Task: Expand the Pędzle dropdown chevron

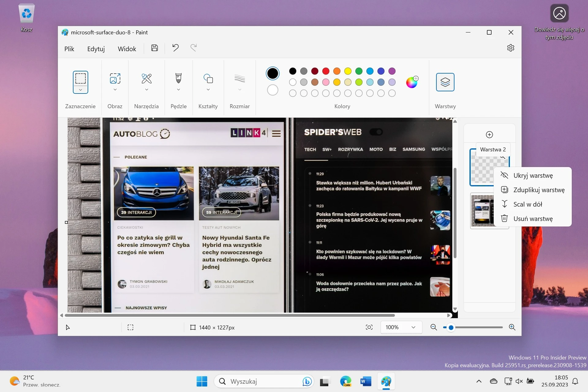Action: click(179, 90)
